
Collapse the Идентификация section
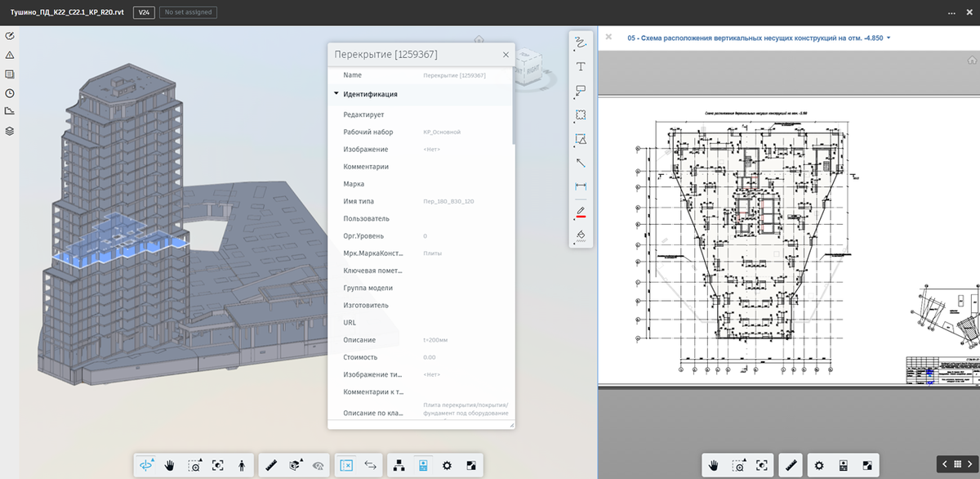336,94
